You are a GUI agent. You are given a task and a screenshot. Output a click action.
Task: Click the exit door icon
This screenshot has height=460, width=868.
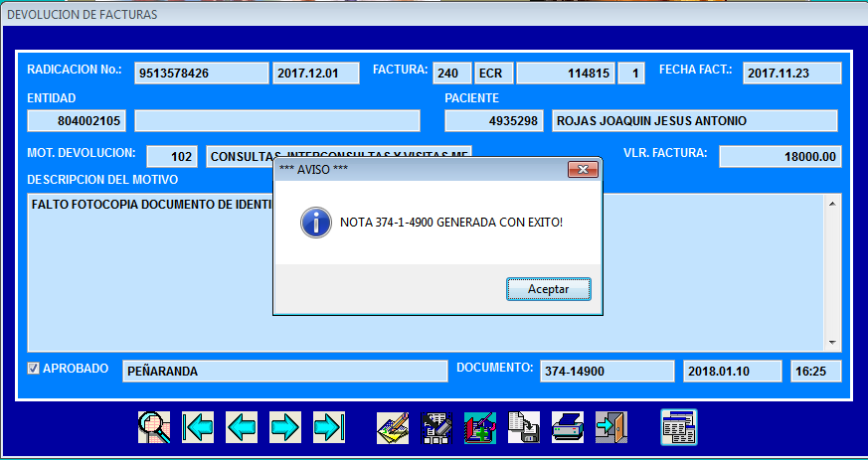click(611, 427)
